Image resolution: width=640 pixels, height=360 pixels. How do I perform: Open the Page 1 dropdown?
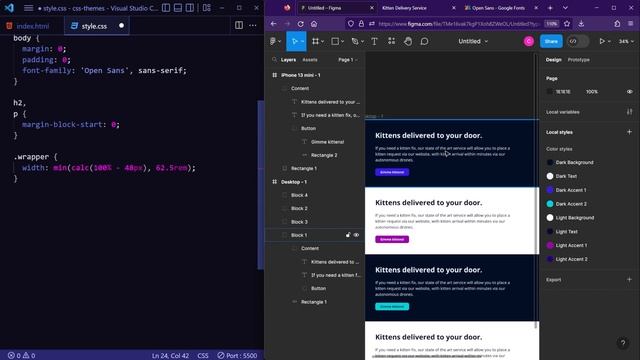click(348, 60)
